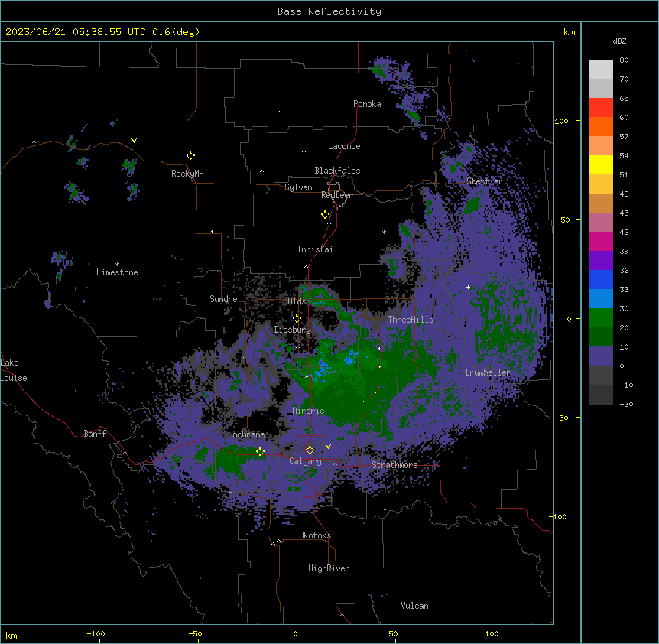Click the dBZ legend heading
The height and width of the screenshot is (644, 659).
(x=619, y=41)
